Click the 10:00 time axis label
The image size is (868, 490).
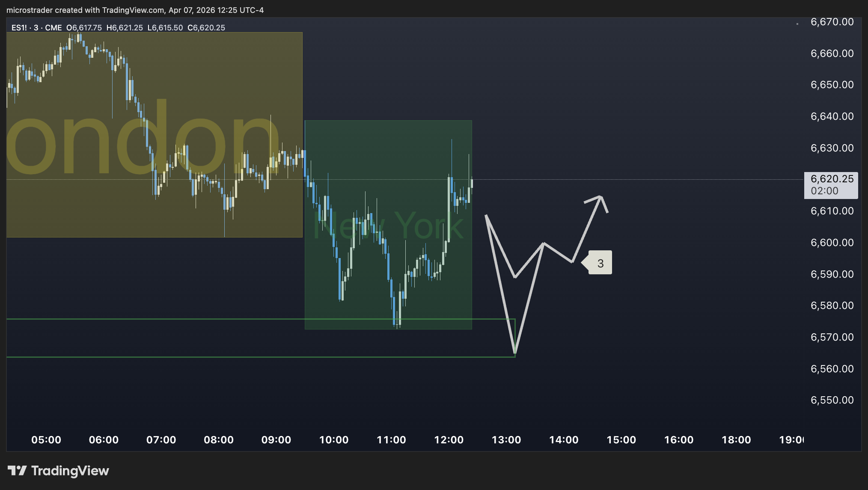(334, 440)
